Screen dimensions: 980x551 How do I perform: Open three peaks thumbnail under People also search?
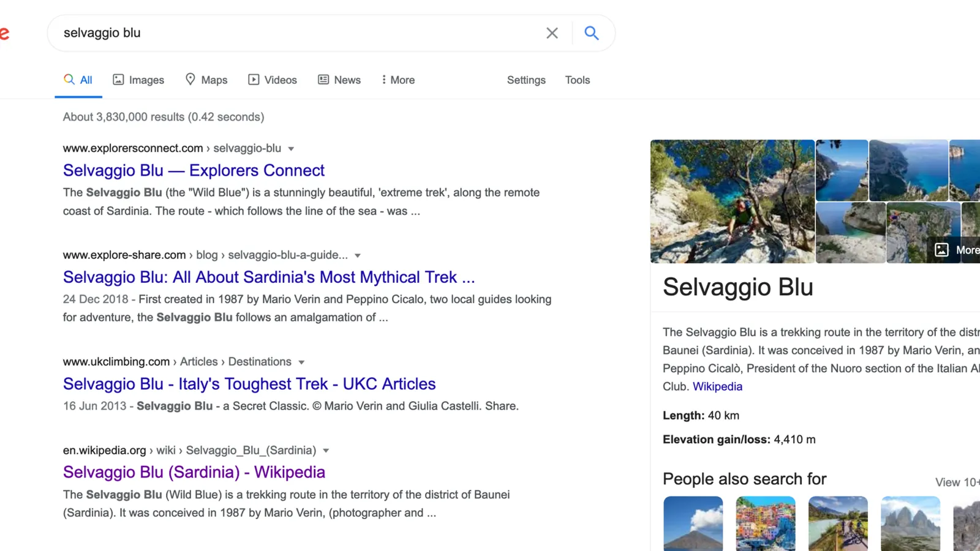[910, 523]
